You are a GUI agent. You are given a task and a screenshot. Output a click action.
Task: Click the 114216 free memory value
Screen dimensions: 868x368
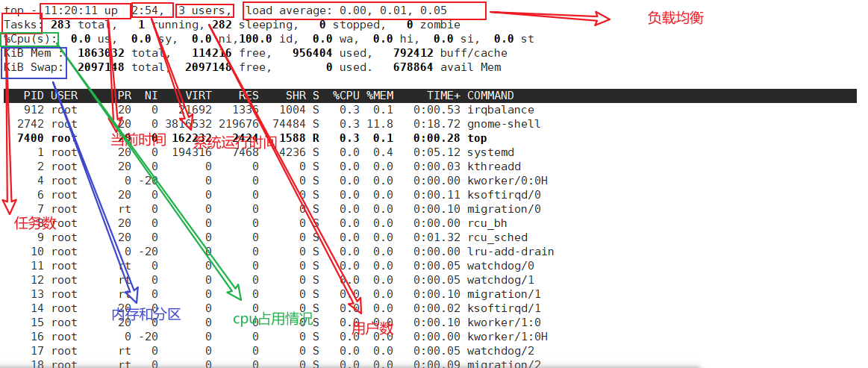pos(211,54)
